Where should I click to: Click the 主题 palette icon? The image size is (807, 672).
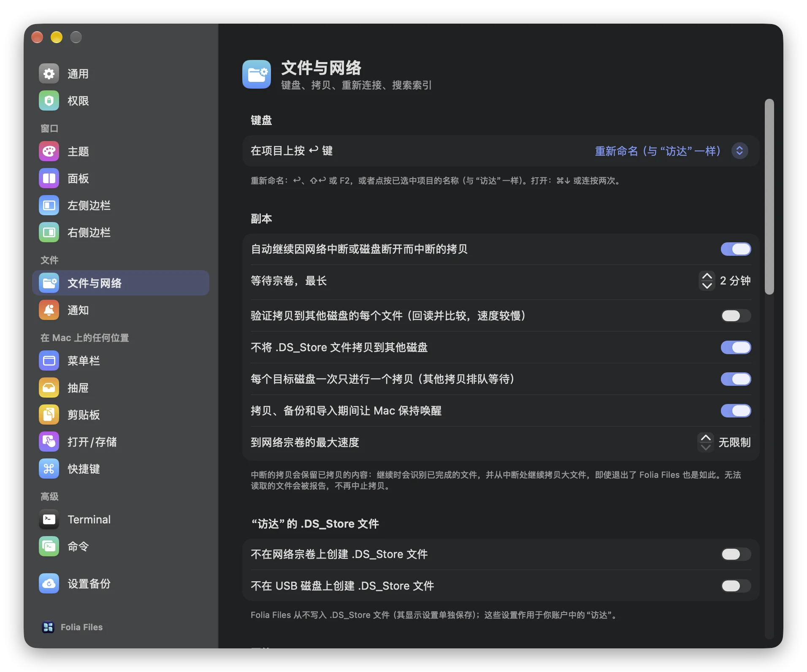49,152
